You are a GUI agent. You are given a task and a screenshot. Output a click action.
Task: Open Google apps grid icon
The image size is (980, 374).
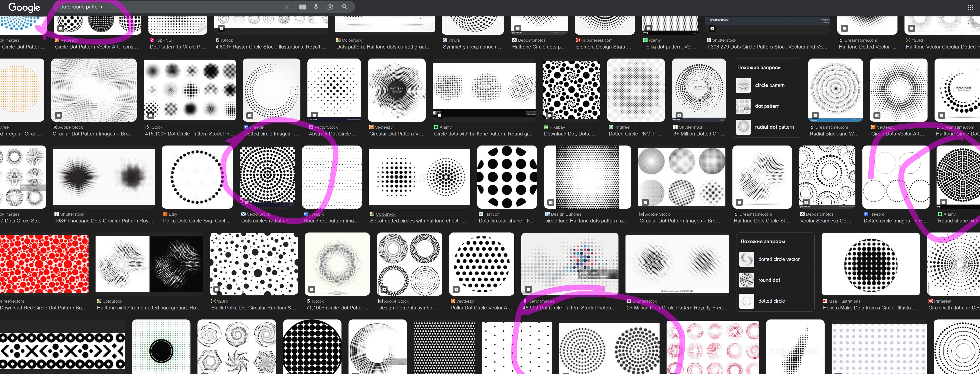tap(970, 7)
